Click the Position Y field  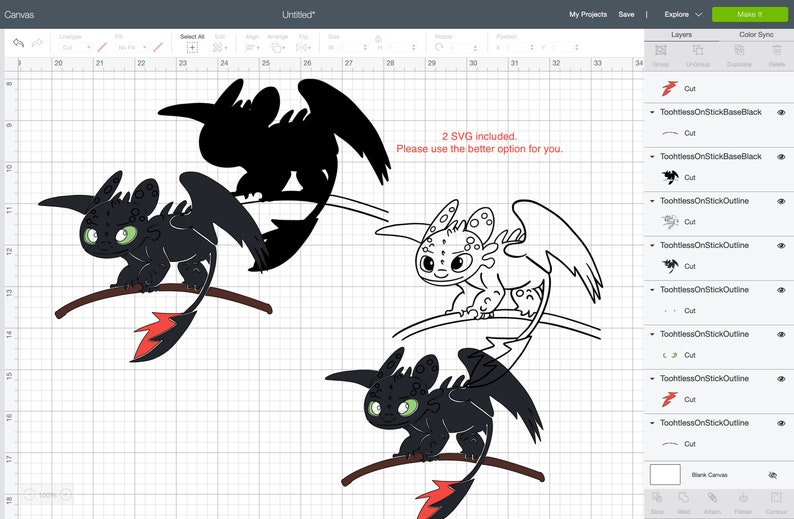pyautogui.click(x=564, y=48)
